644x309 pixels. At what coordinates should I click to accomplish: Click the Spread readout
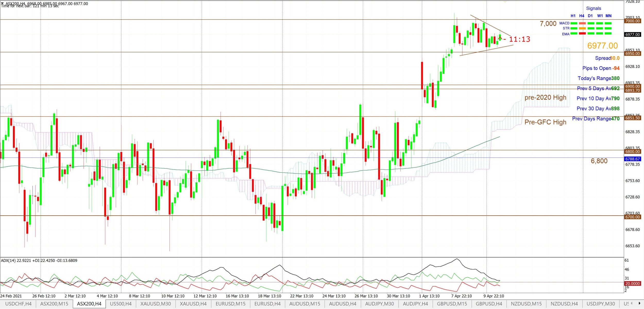point(607,58)
